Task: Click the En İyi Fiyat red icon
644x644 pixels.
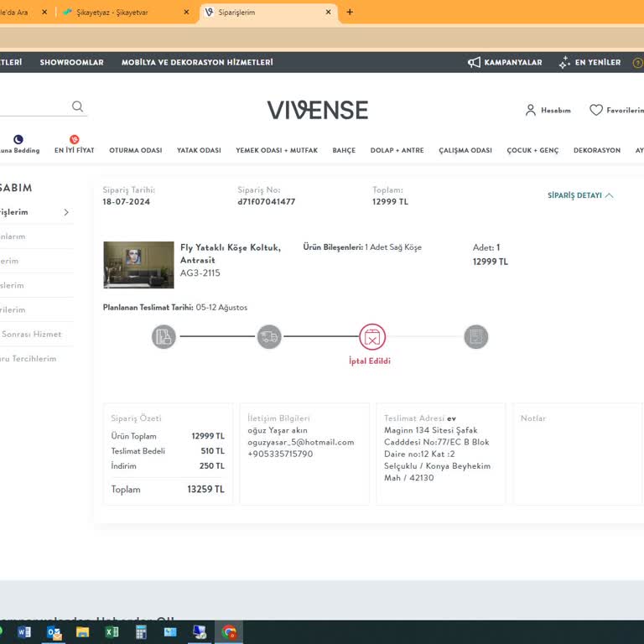Action: [75, 139]
